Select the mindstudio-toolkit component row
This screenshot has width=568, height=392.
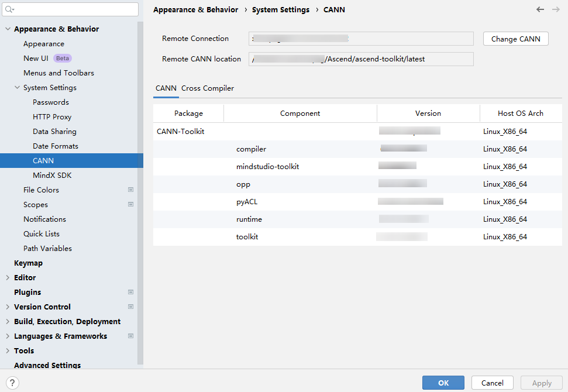pyautogui.click(x=357, y=167)
